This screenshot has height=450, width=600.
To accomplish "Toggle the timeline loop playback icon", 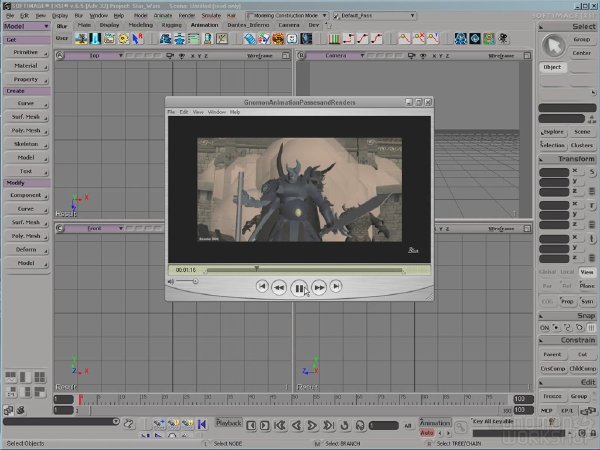I will [x=345, y=426].
